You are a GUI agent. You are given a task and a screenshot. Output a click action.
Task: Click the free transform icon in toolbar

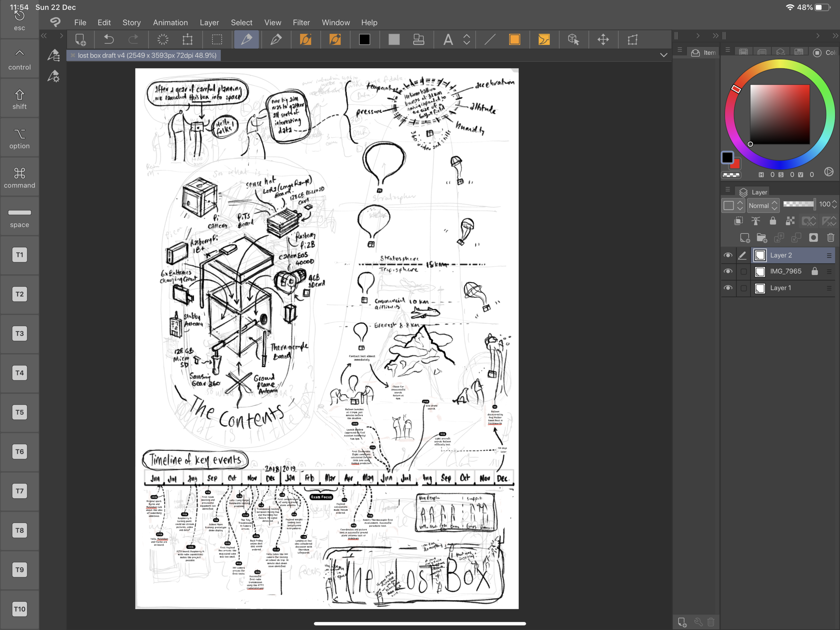(633, 40)
